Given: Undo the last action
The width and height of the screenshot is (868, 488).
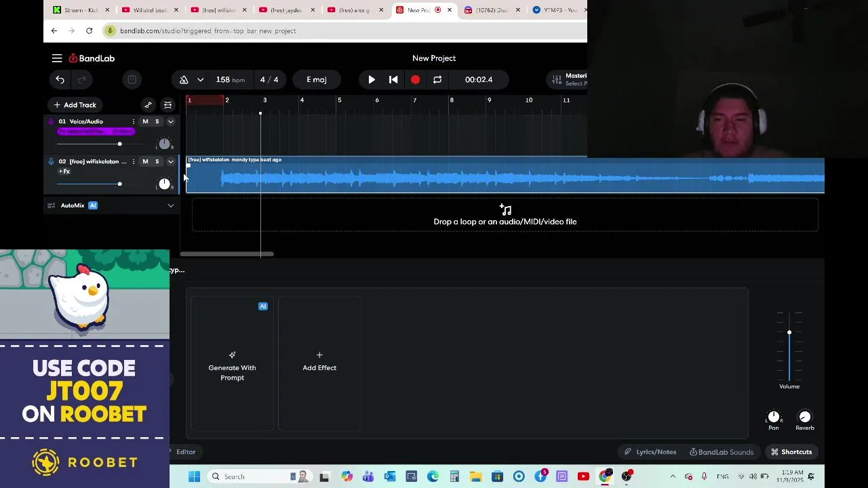Looking at the screenshot, I should [x=60, y=80].
